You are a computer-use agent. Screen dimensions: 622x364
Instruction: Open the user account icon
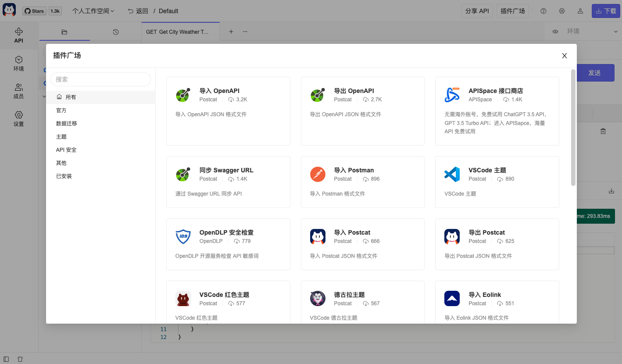(580, 11)
